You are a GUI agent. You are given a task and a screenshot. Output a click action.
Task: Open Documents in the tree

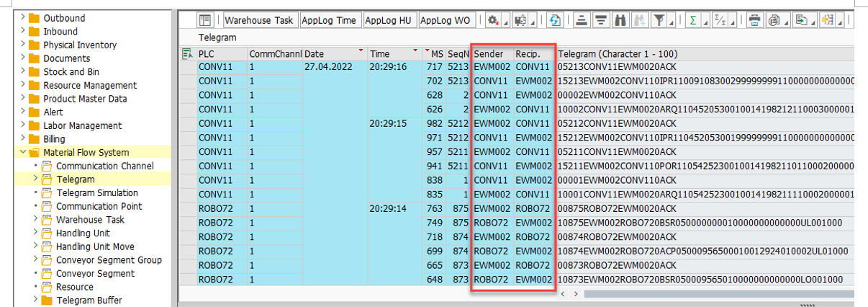click(x=67, y=58)
